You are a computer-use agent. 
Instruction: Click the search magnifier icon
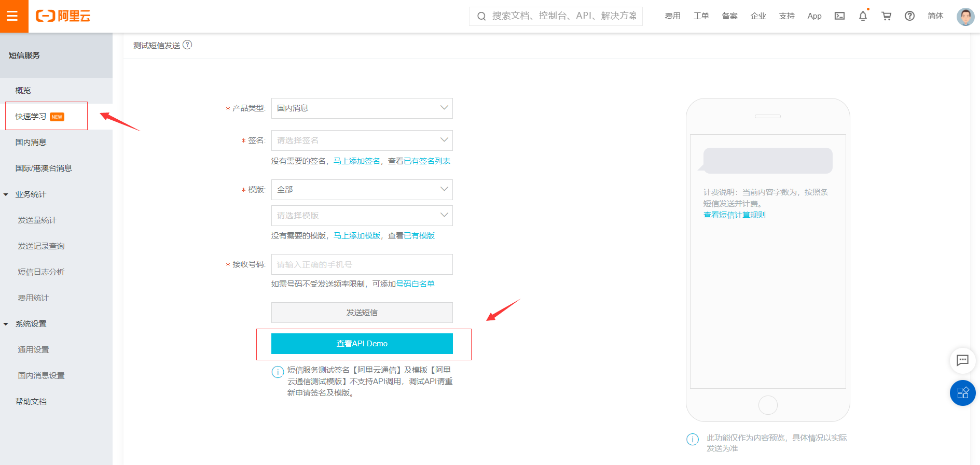[x=481, y=16]
